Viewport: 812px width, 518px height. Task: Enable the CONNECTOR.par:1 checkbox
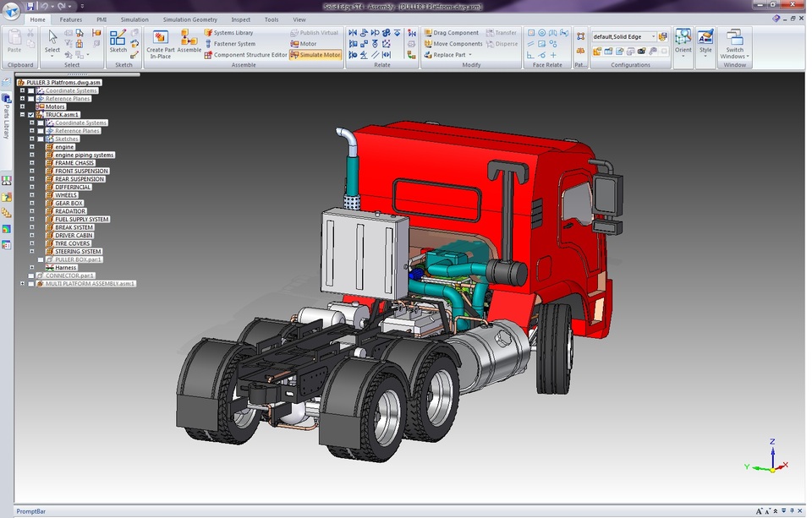[30, 275]
